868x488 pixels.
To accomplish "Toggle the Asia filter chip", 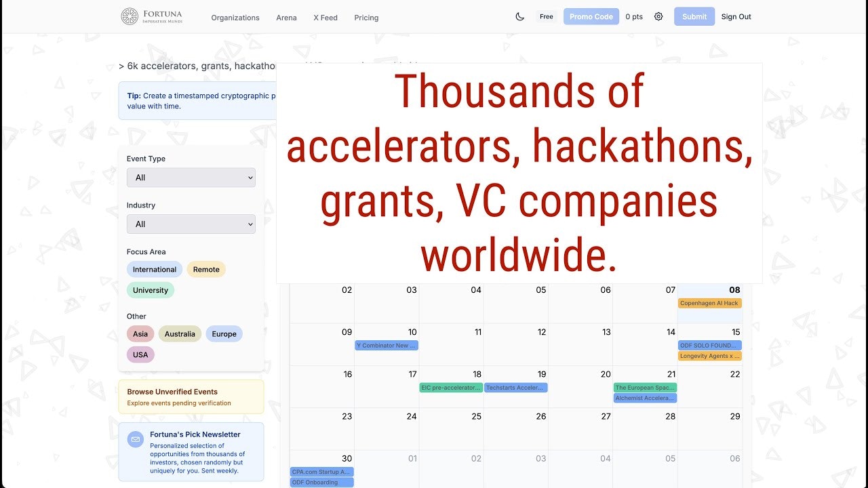I will coord(140,334).
